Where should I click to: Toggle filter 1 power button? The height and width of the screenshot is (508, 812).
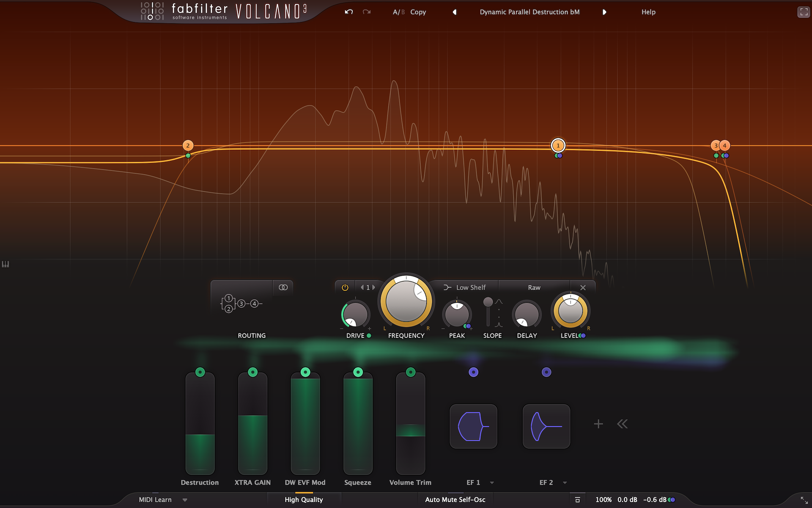(x=345, y=287)
